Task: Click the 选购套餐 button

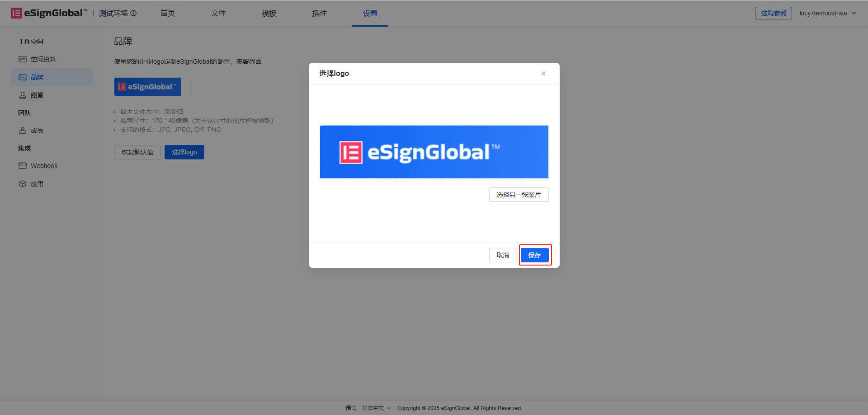Action: [x=774, y=13]
